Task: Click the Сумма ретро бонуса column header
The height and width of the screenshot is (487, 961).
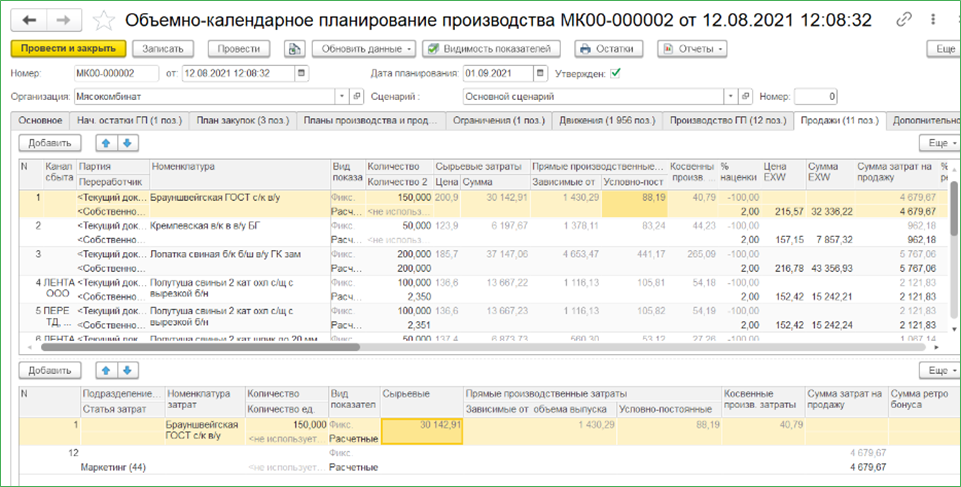Action: tap(924, 401)
